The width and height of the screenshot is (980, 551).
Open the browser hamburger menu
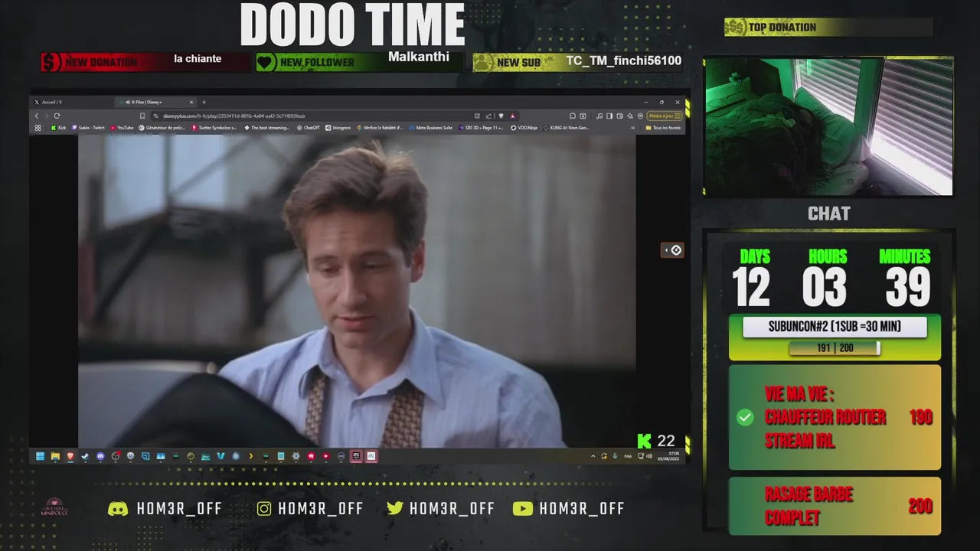678,116
